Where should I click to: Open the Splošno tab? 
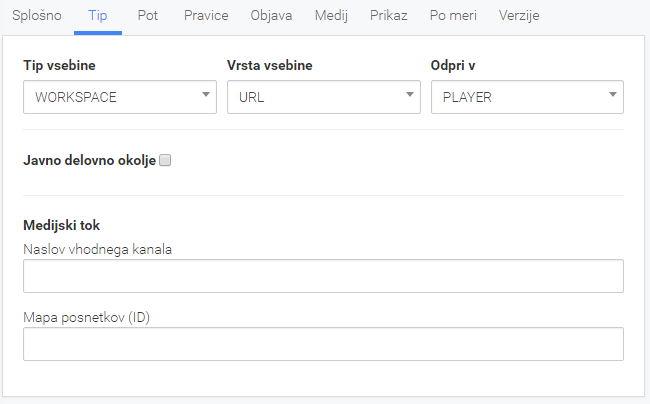point(36,15)
